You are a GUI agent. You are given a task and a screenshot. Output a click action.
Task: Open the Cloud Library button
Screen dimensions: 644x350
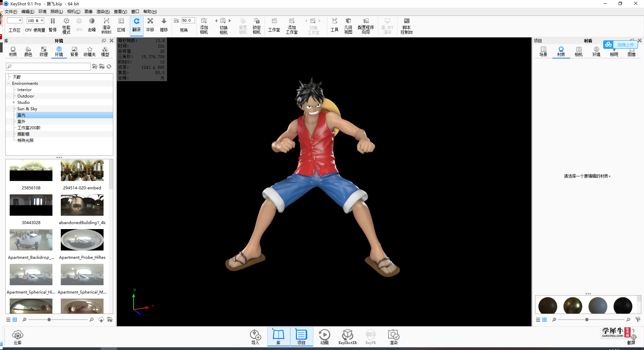pyautogui.click(x=17, y=337)
